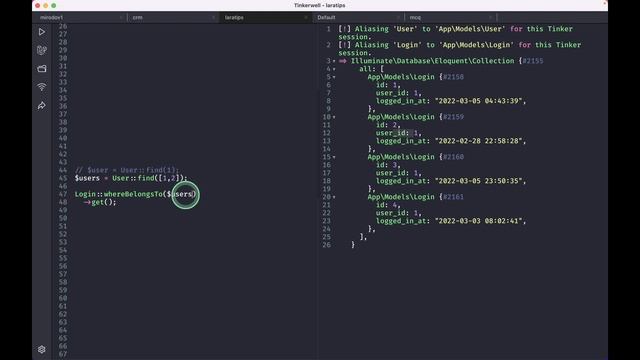Click 'id: 4,' on output line 21
Viewport: 640px width, 360px height.
tap(388, 205)
